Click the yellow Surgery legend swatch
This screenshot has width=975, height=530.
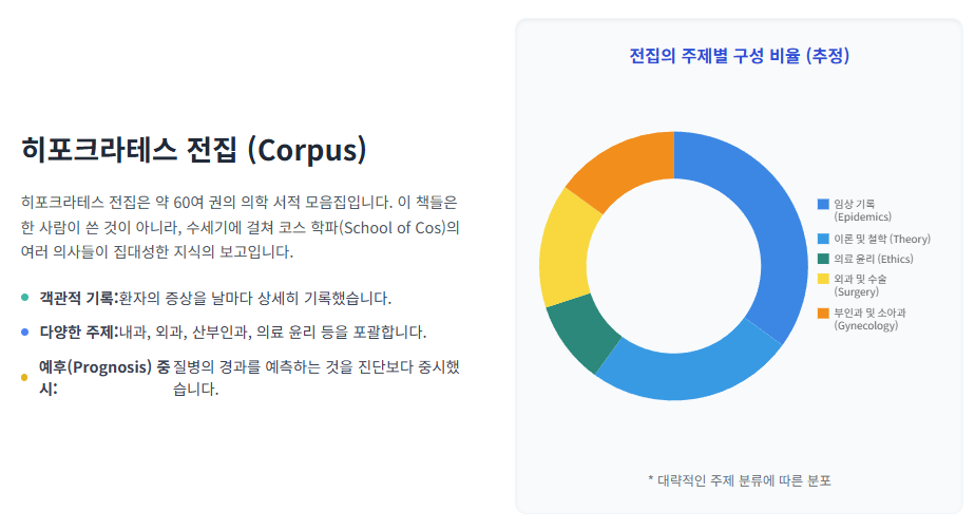point(823,279)
